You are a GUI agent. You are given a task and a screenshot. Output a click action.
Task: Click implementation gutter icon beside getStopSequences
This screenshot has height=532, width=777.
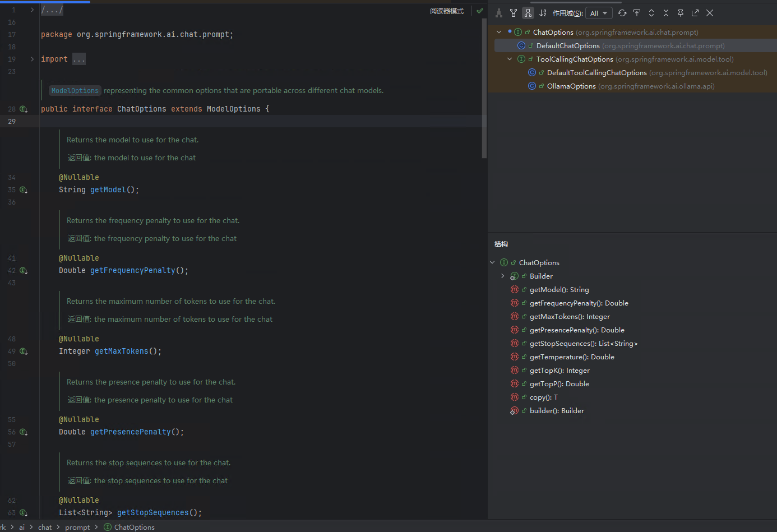(x=24, y=513)
